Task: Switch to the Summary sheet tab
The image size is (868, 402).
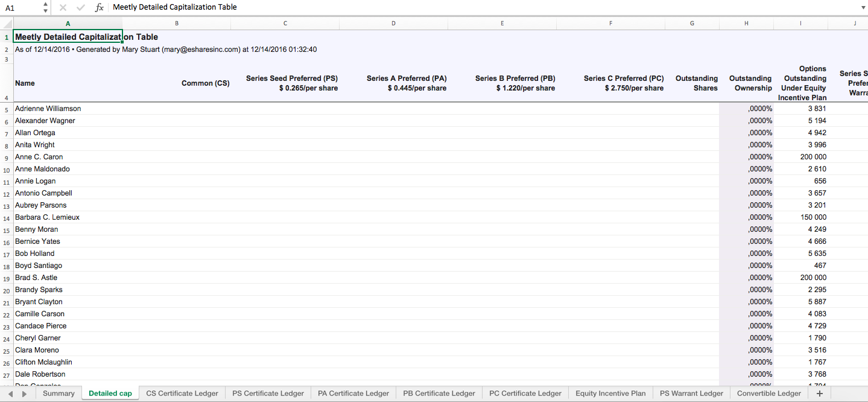Action: click(x=59, y=394)
